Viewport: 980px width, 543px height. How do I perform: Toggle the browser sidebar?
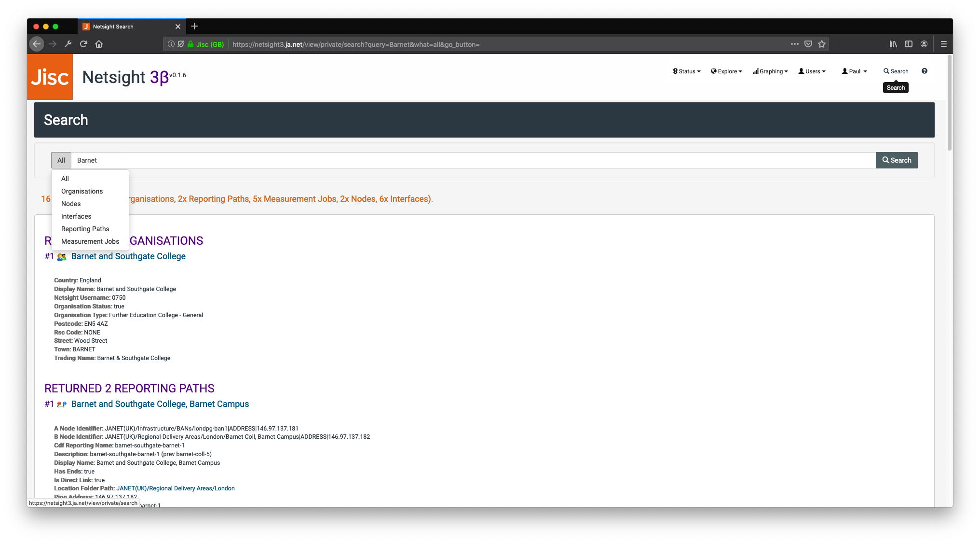909,44
